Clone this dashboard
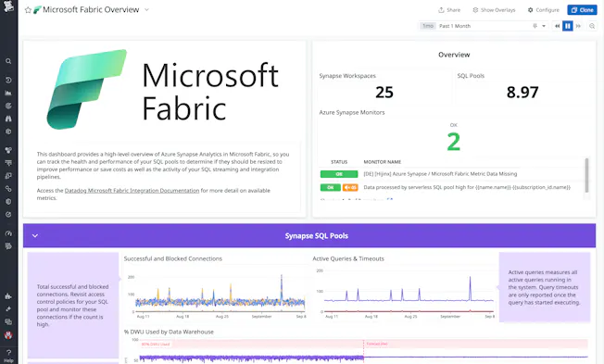The image size is (604, 364). [x=582, y=10]
